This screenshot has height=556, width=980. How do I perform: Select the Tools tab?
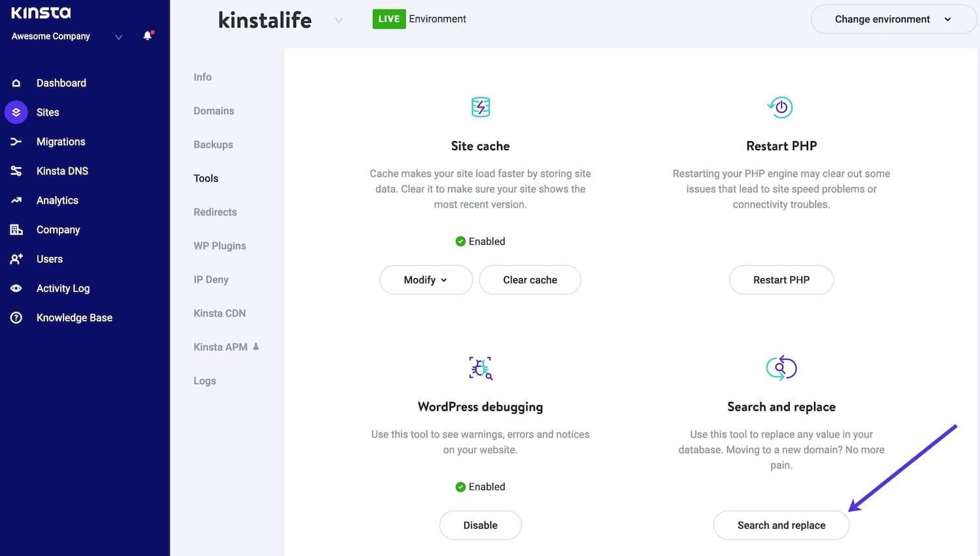206,178
